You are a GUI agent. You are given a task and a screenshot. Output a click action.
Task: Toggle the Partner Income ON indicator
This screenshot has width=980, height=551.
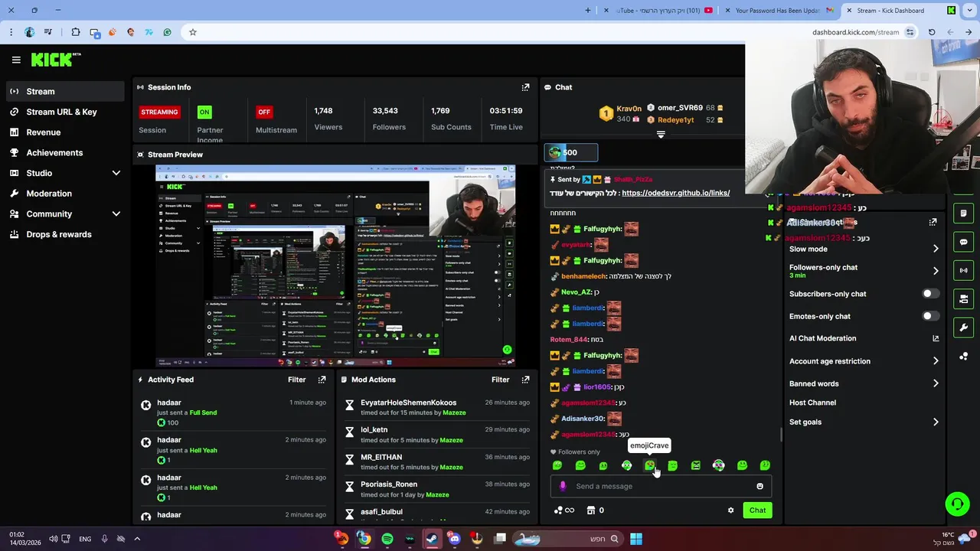204,112
